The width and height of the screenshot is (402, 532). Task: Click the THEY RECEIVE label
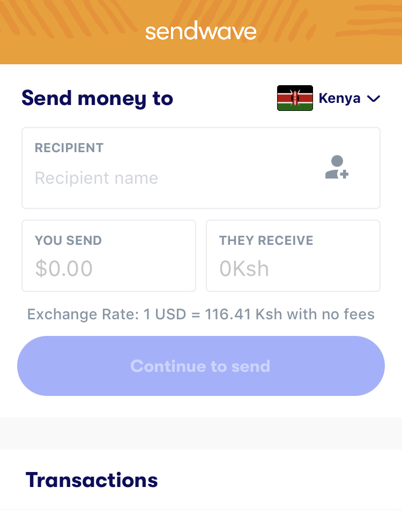coord(266,241)
